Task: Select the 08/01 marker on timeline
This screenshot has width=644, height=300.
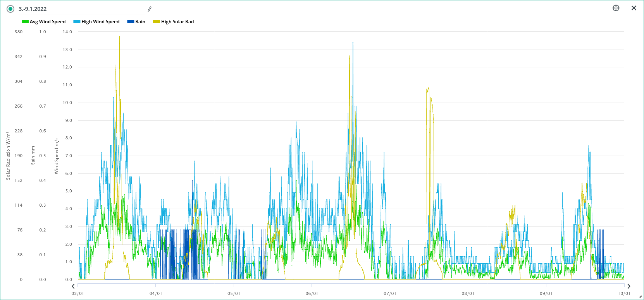Action: coord(468,293)
